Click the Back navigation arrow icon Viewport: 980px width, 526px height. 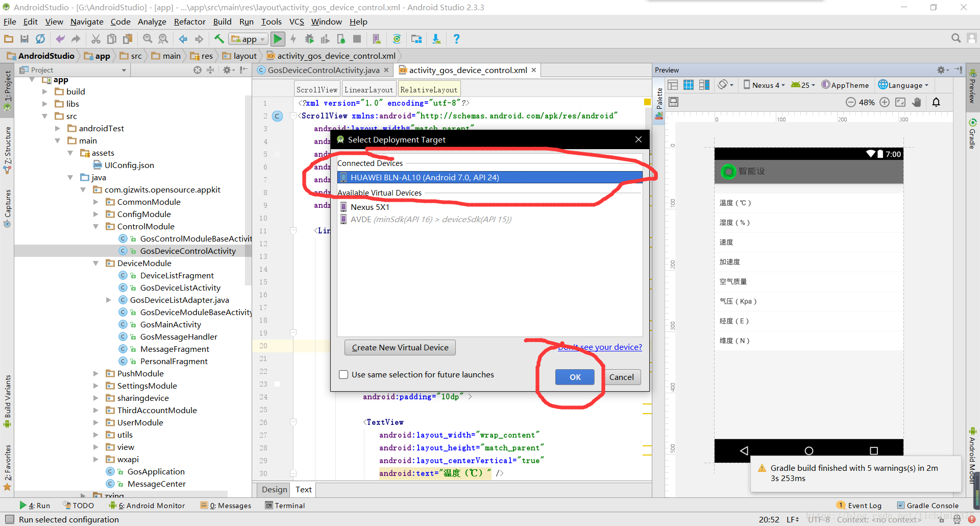point(183,39)
